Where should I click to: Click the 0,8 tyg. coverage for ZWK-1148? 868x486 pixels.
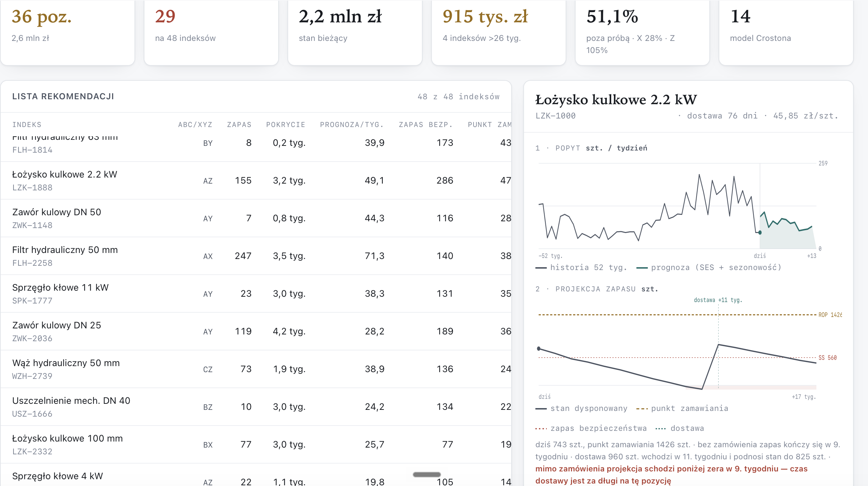click(x=289, y=218)
